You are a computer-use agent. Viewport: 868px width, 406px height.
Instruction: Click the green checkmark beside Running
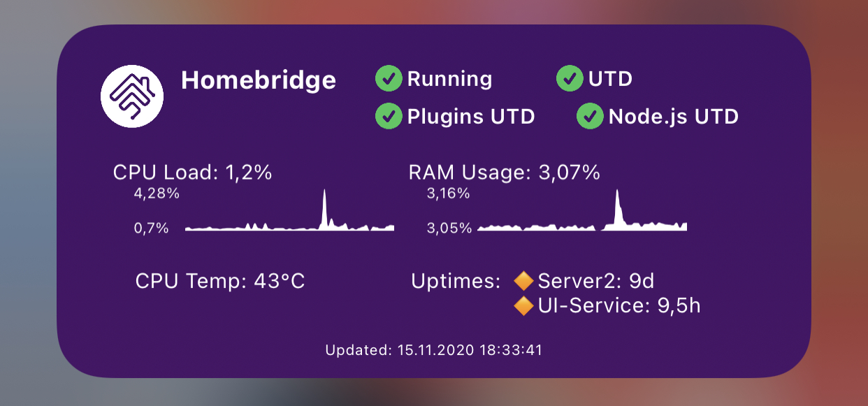[x=389, y=79]
